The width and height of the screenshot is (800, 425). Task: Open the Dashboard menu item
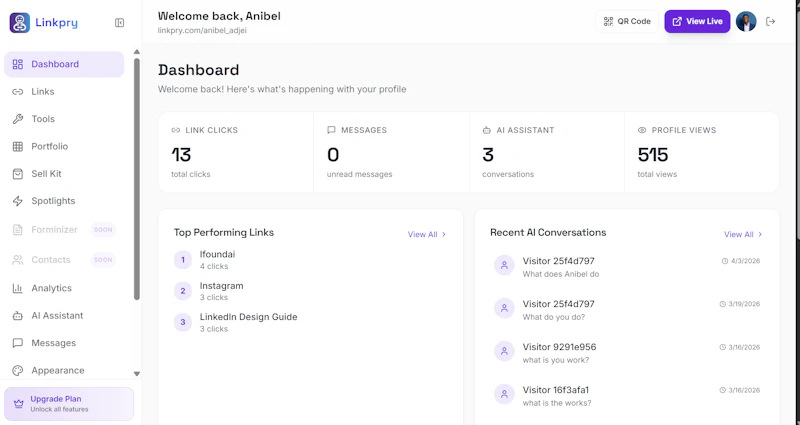coord(64,64)
